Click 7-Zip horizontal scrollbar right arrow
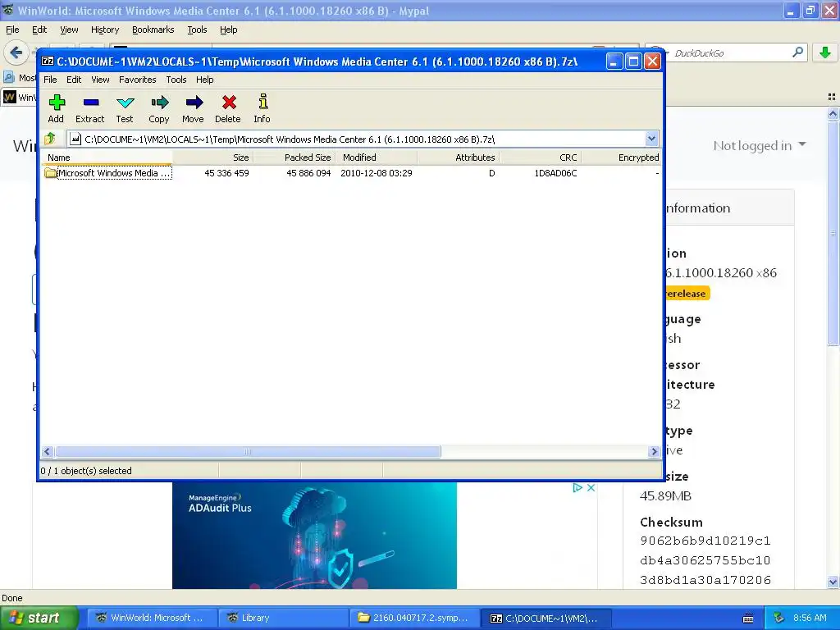The image size is (840, 630). (x=654, y=452)
